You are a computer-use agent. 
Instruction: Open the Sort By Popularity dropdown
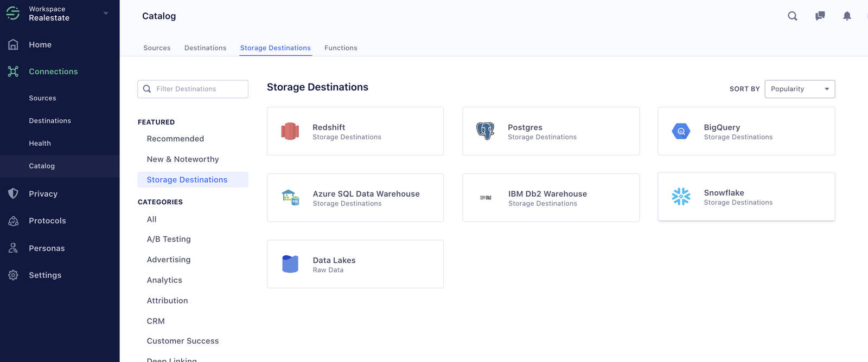coord(800,89)
